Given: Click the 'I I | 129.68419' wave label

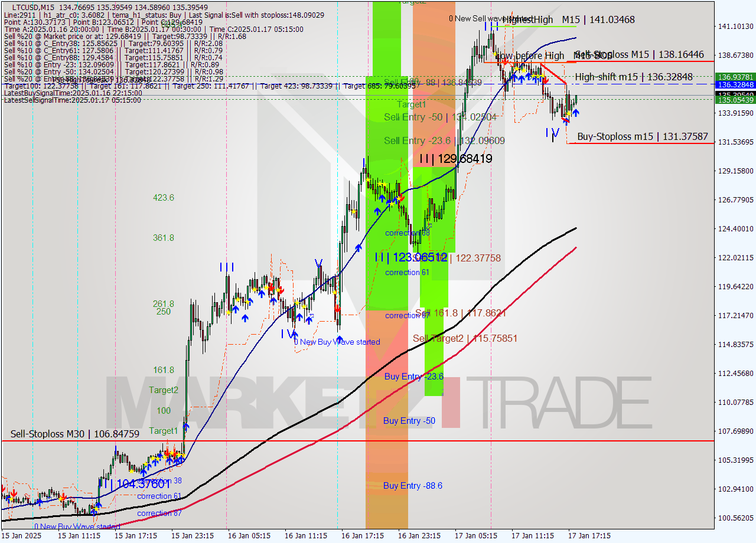Looking at the screenshot, I should 455,159.
